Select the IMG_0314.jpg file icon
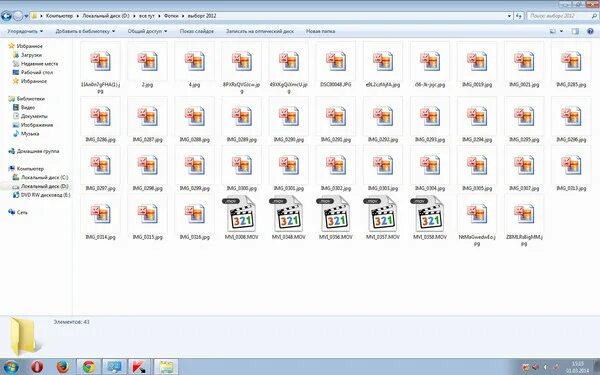600x375 pixels. tap(100, 214)
